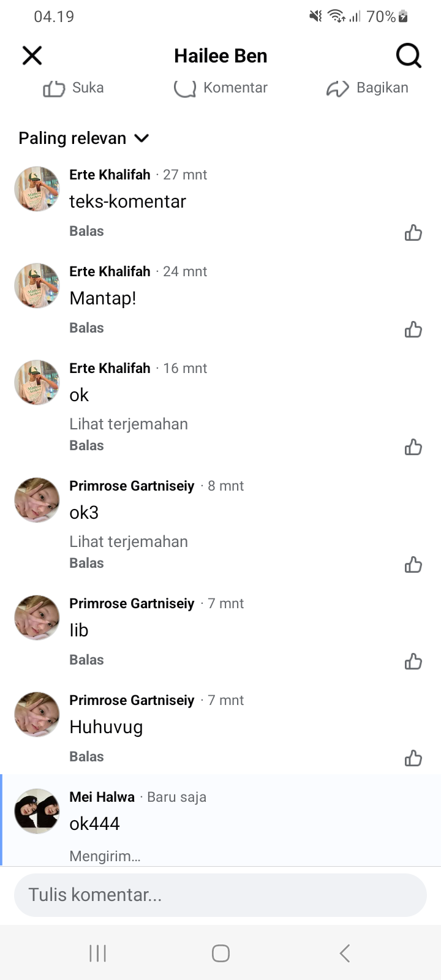Tap the Tulis komentar input field
This screenshot has height=980, width=441.
pyautogui.click(x=221, y=895)
